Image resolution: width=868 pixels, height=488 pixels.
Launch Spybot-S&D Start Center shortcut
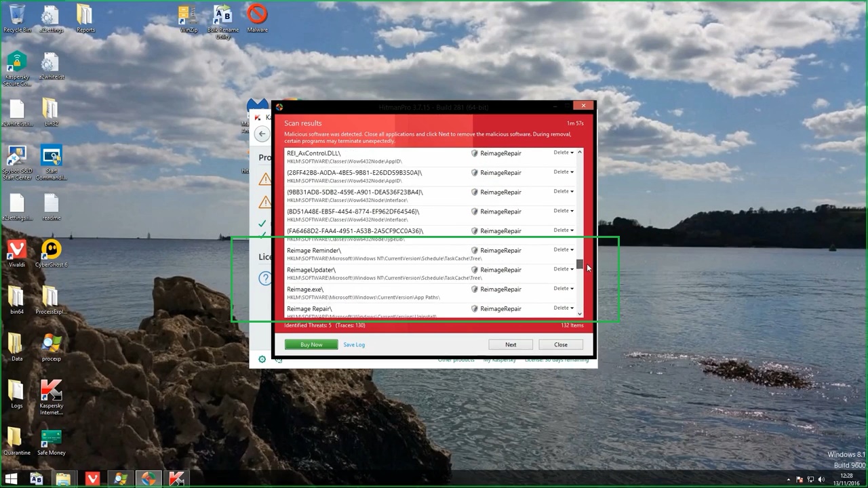(17, 163)
